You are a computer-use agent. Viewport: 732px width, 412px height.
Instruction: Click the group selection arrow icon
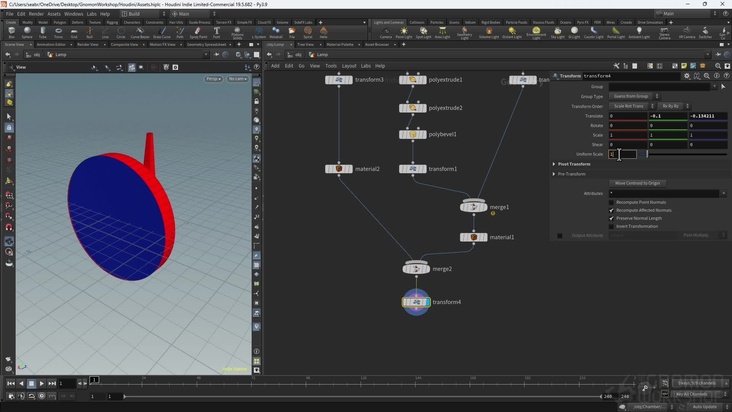[x=723, y=86]
